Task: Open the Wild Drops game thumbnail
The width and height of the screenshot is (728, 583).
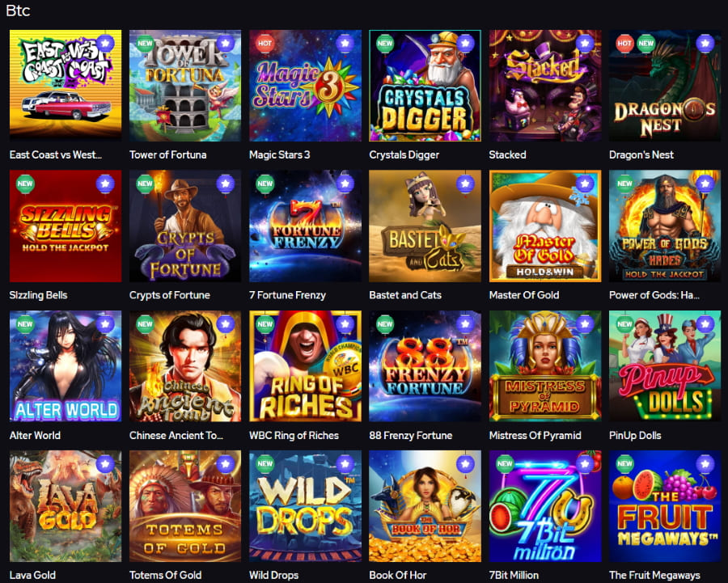Action: (x=306, y=506)
